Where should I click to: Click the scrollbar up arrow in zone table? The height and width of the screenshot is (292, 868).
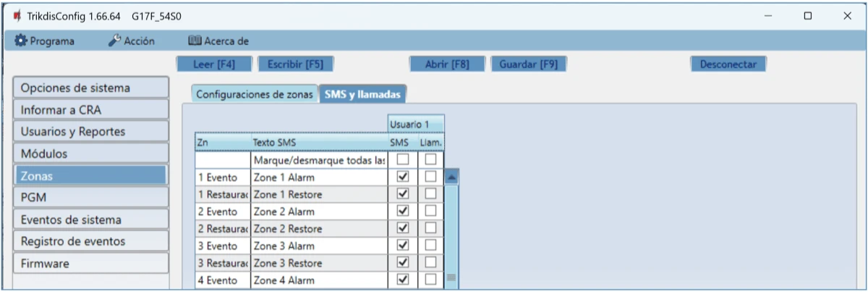click(x=451, y=176)
